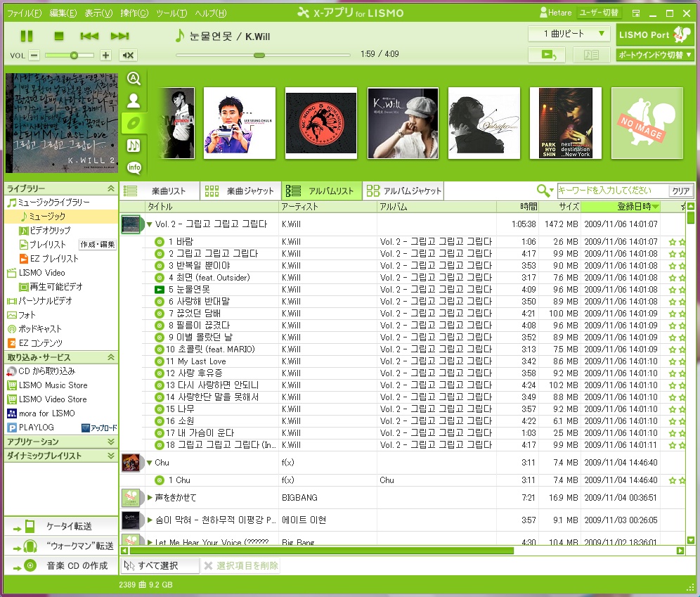Viewport: 700px width, 597px height.
Task: Open the ポートウインドウ切替 dropdown
Action: [655, 55]
